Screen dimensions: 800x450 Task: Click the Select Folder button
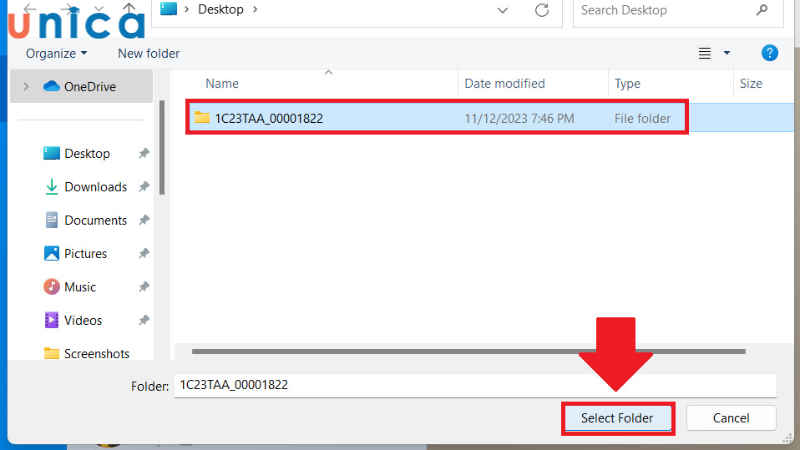coord(618,418)
